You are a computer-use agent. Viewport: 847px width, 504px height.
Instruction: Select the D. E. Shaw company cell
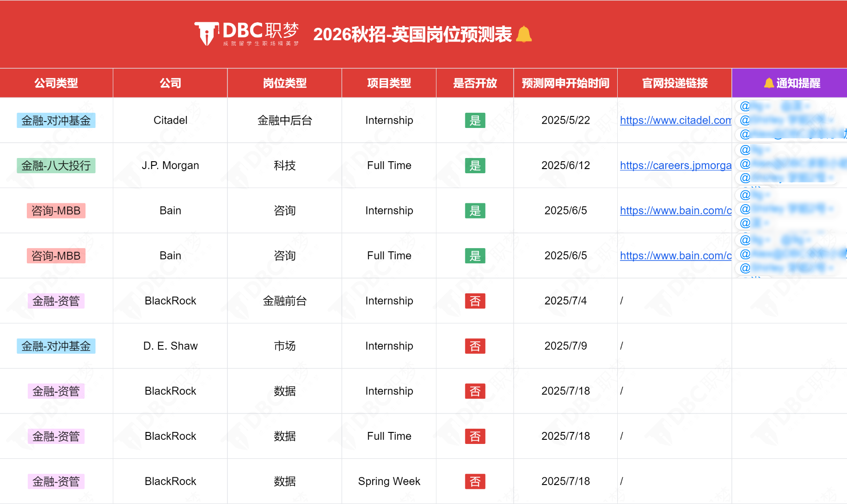(170, 346)
